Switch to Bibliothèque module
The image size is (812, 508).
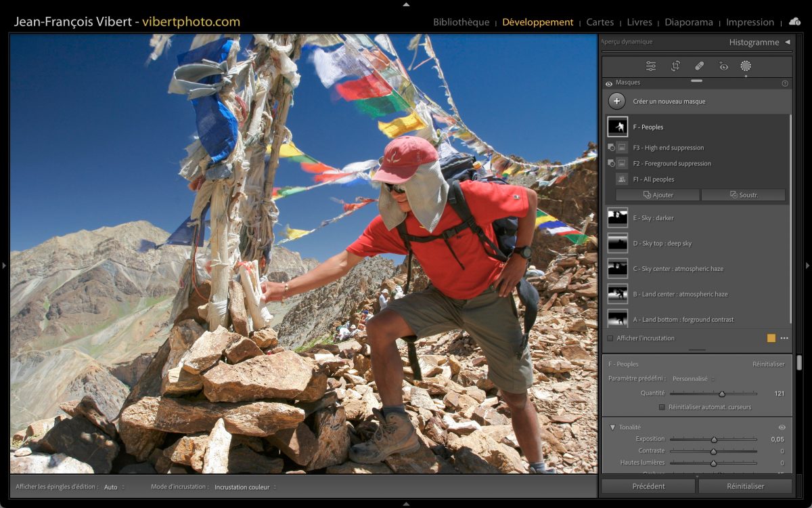click(x=461, y=22)
